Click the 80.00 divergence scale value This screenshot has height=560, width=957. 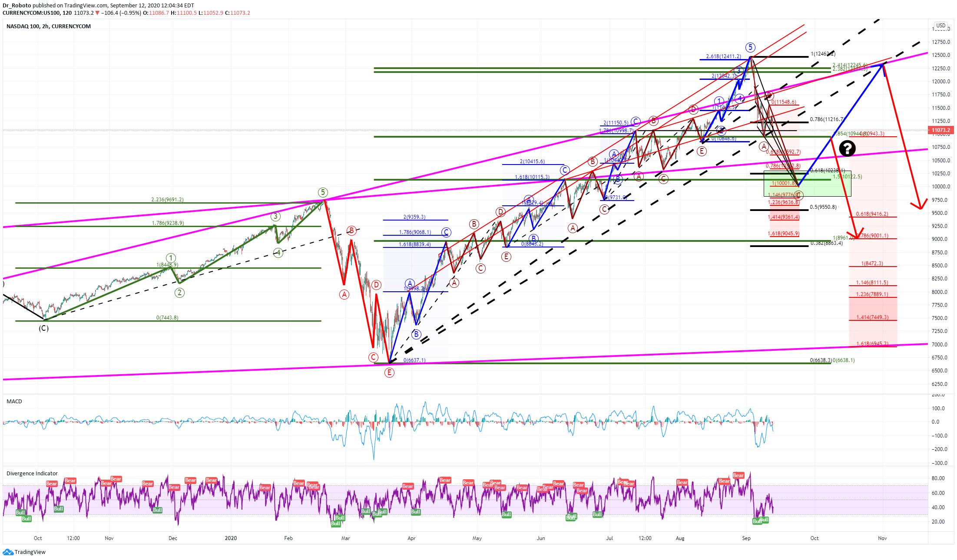click(x=938, y=478)
